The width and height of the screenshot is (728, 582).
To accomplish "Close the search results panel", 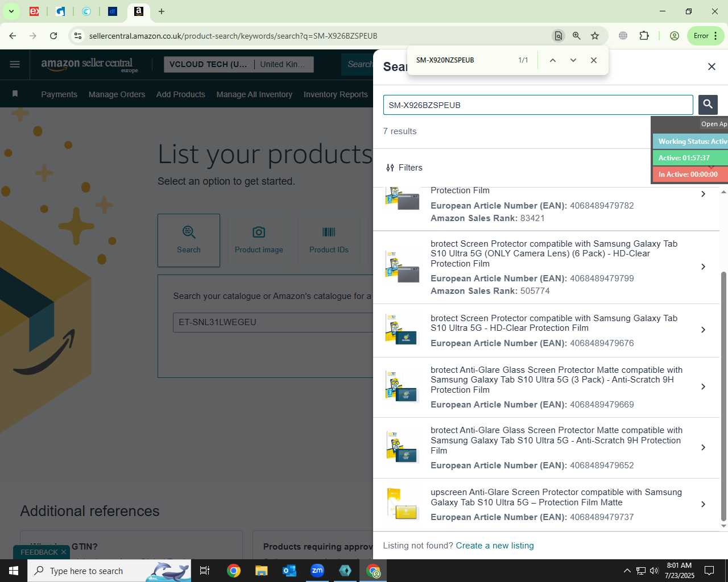I will pos(712,66).
